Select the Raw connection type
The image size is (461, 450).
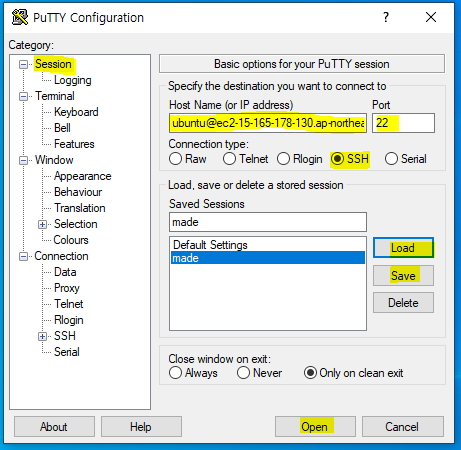188,159
